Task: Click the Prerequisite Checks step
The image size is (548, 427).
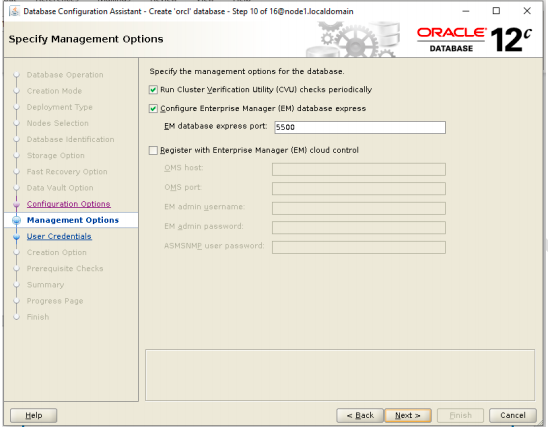Action: tap(65, 269)
